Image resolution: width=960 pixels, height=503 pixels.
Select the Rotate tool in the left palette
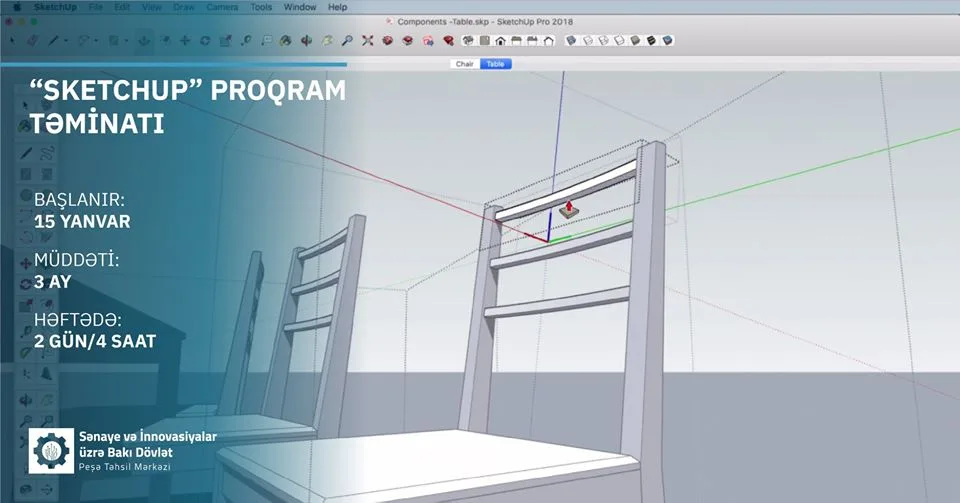(26, 285)
